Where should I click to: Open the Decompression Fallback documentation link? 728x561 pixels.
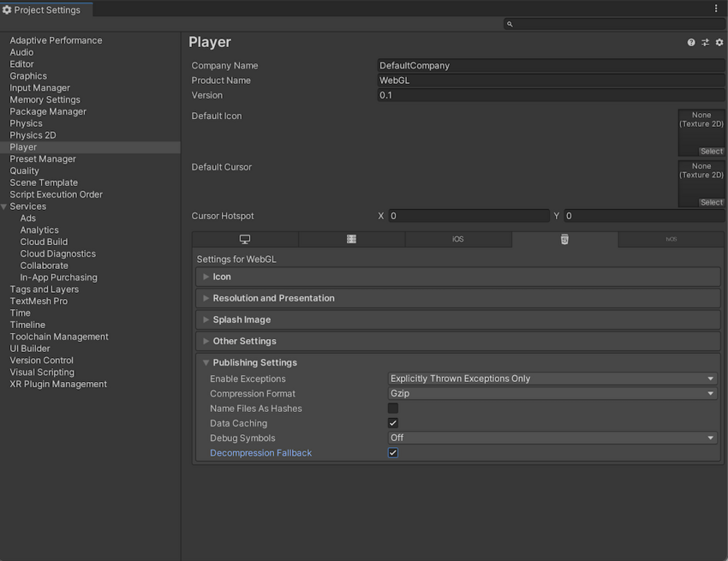[x=260, y=452]
